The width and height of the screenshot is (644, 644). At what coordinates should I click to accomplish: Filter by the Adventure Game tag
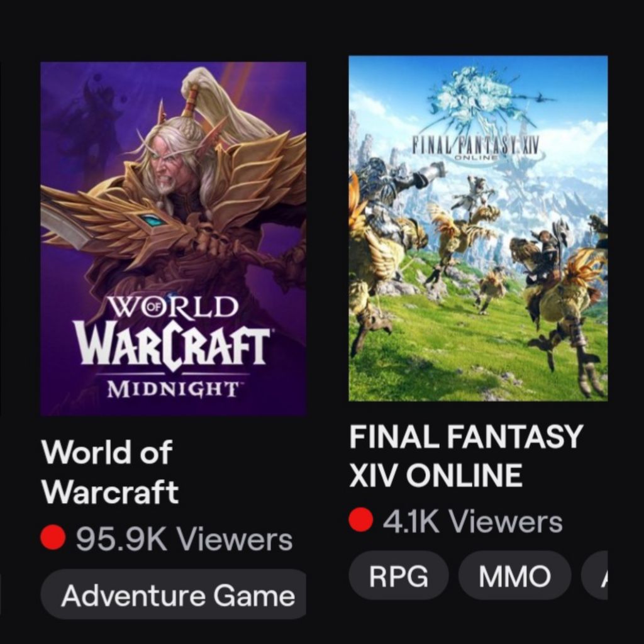click(174, 595)
